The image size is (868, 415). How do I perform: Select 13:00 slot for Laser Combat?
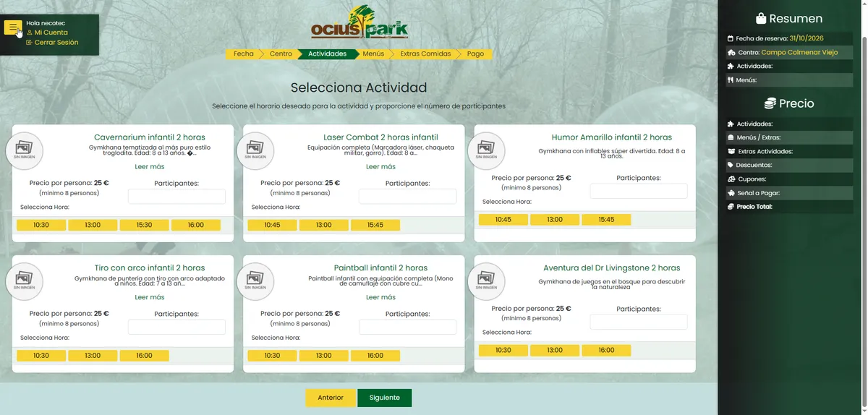324,225
